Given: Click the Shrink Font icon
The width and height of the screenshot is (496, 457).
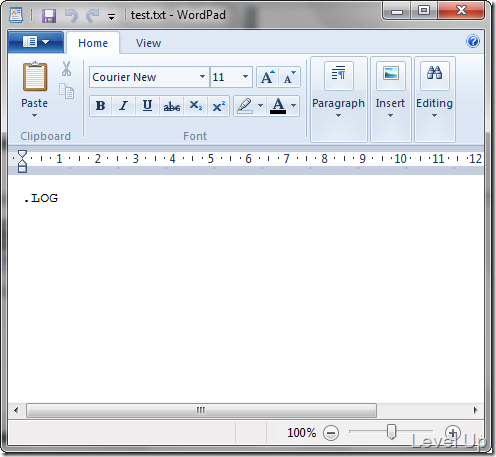Looking at the screenshot, I should click(289, 77).
